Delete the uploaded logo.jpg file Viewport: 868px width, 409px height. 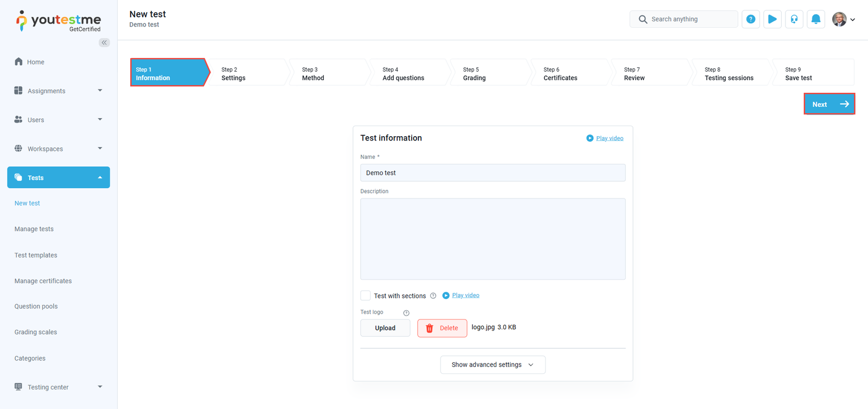(442, 328)
